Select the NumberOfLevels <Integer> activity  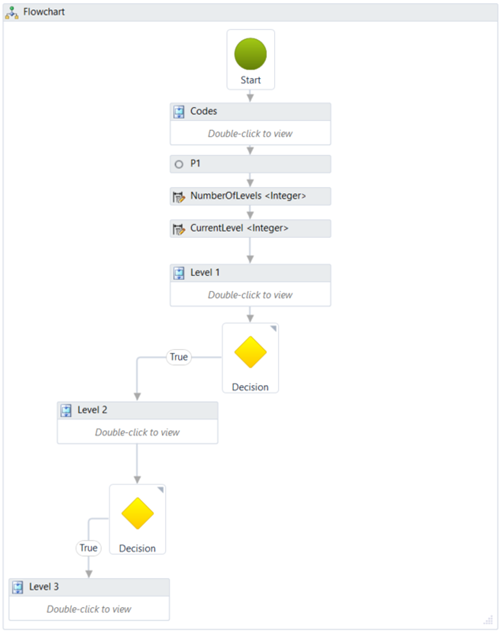tap(250, 196)
